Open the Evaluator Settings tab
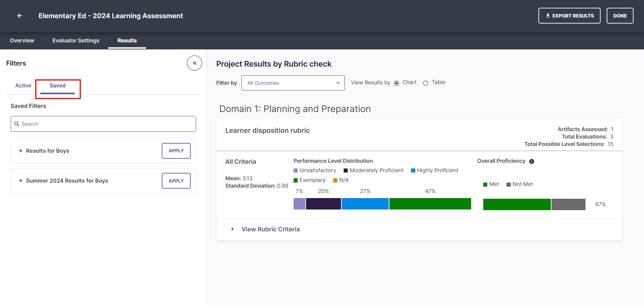This screenshot has height=305, width=644. 76,40
